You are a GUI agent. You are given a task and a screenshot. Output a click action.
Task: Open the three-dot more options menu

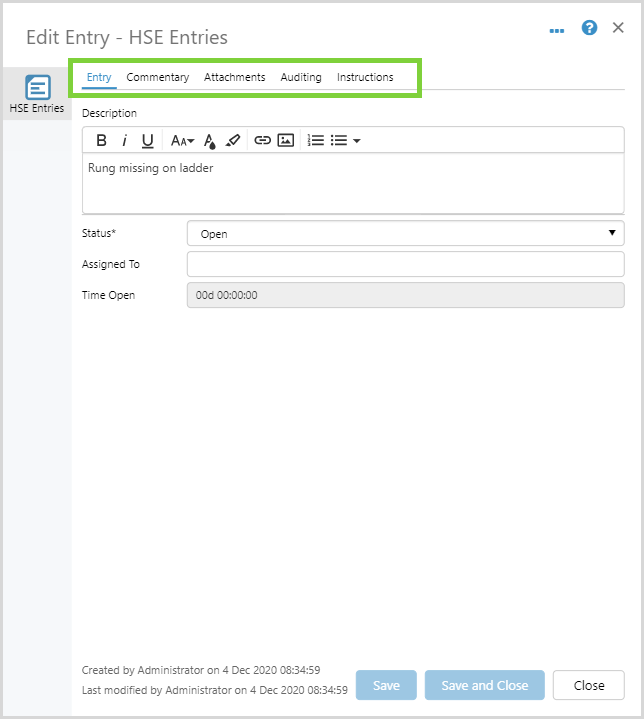click(557, 30)
